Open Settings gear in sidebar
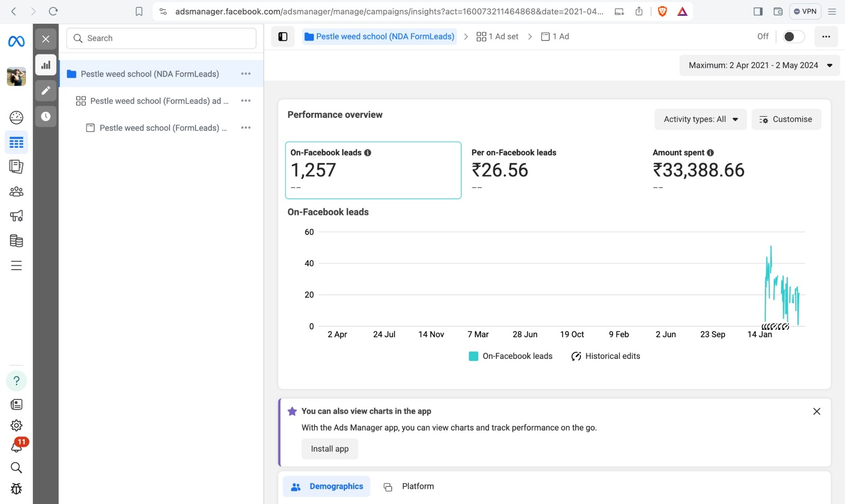Image resolution: width=845 pixels, height=504 pixels. pos(16,425)
